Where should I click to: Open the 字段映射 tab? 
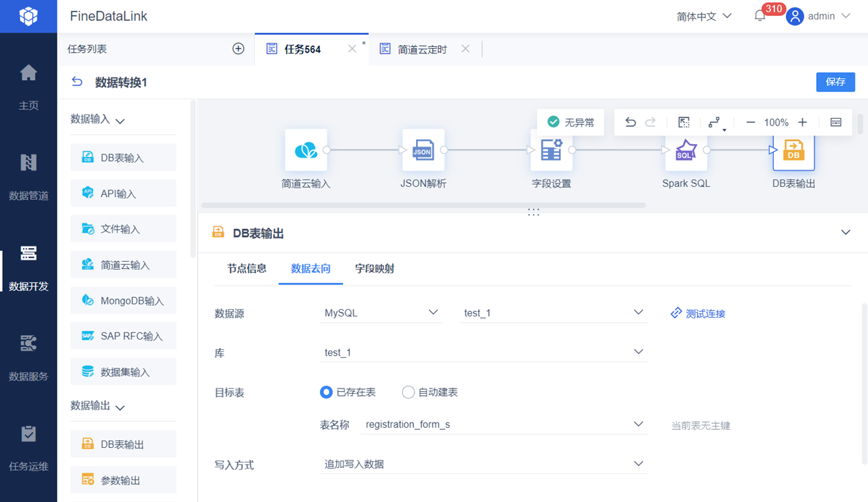375,268
